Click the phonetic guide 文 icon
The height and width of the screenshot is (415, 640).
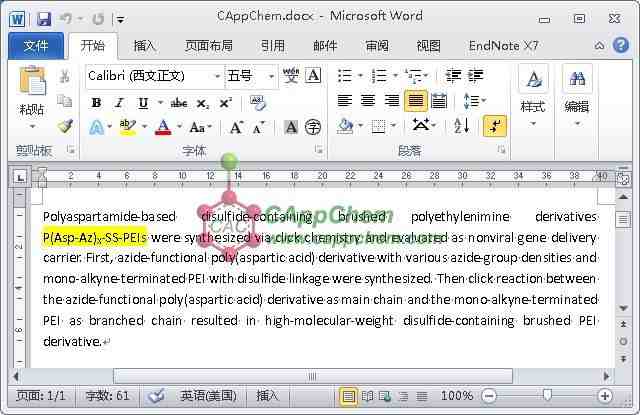pos(291,76)
